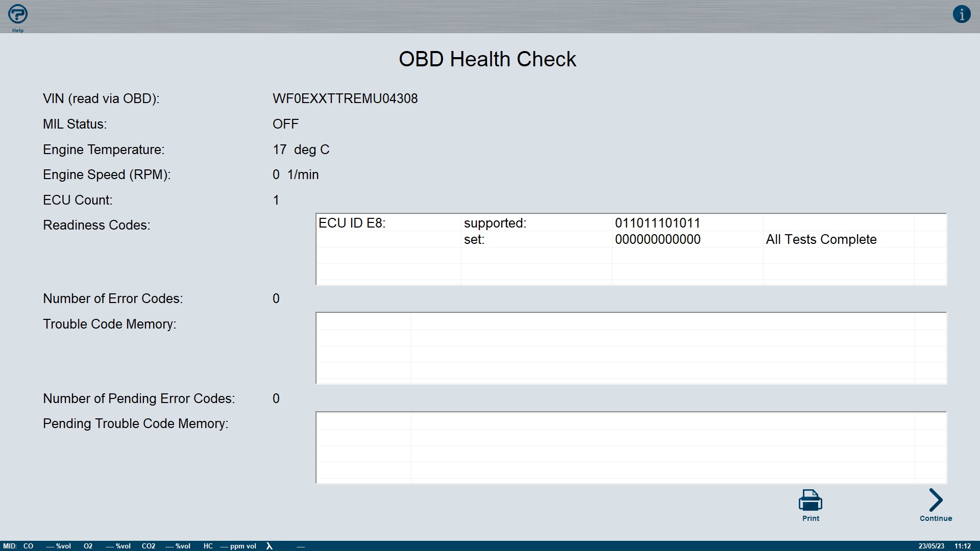
Task: Click the date 23/05/23 in status bar
Action: pos(931,546)
